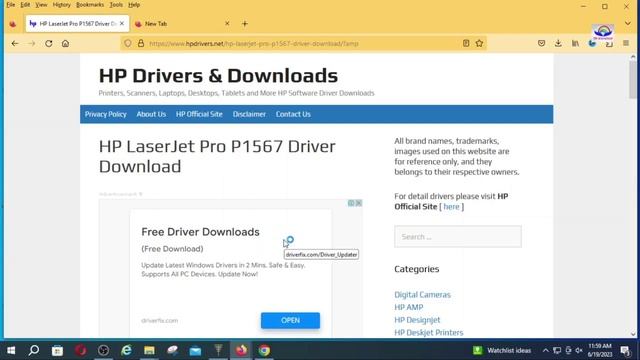Expand the list all tabs chevron
Image resolution: width=640 pixels, height=360 pixels.
(x=628, y=24)
